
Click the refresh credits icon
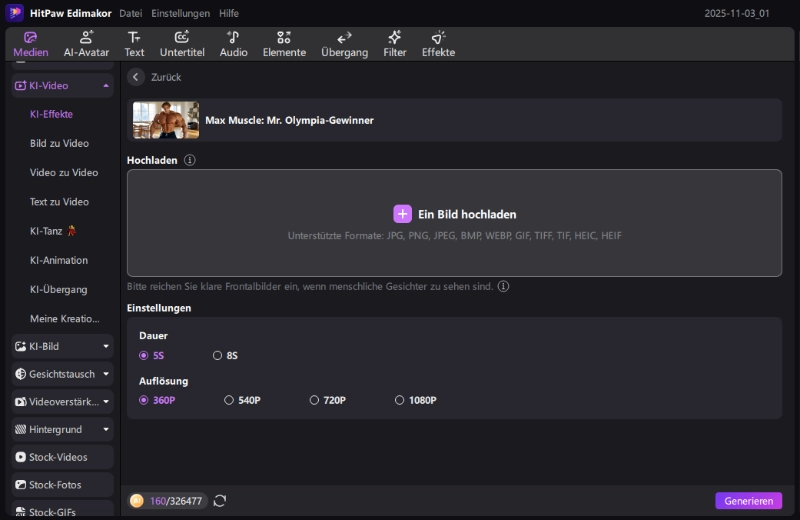(220, 501)
